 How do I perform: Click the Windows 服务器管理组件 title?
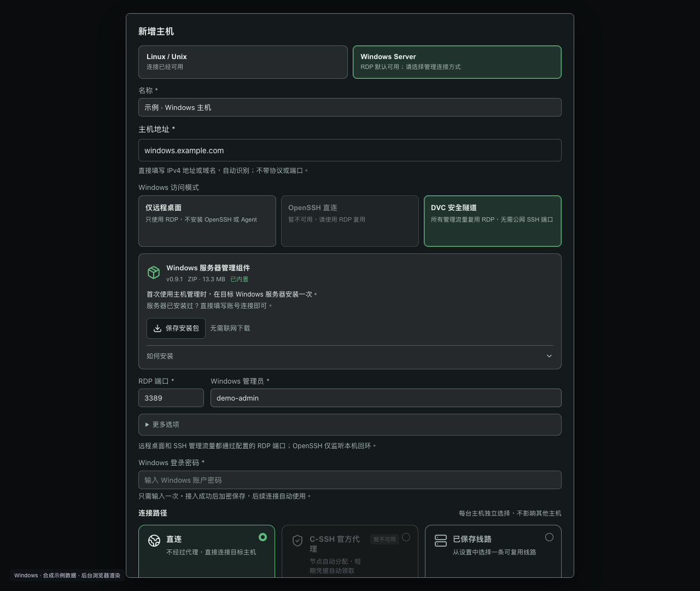click(208, 268)
